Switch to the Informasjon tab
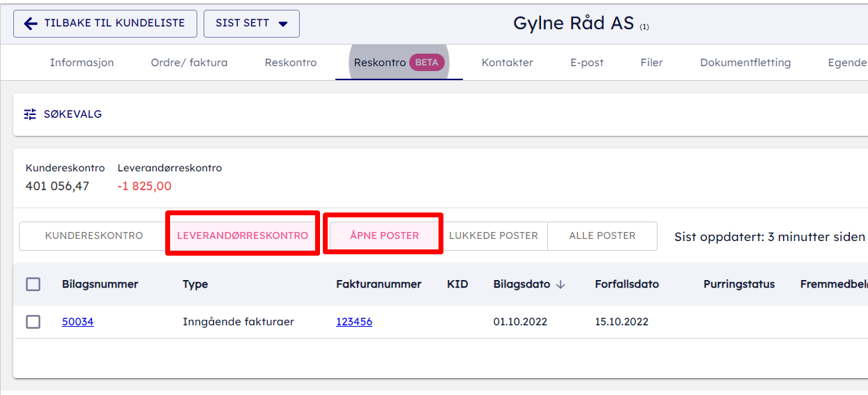 click(82, 63)
